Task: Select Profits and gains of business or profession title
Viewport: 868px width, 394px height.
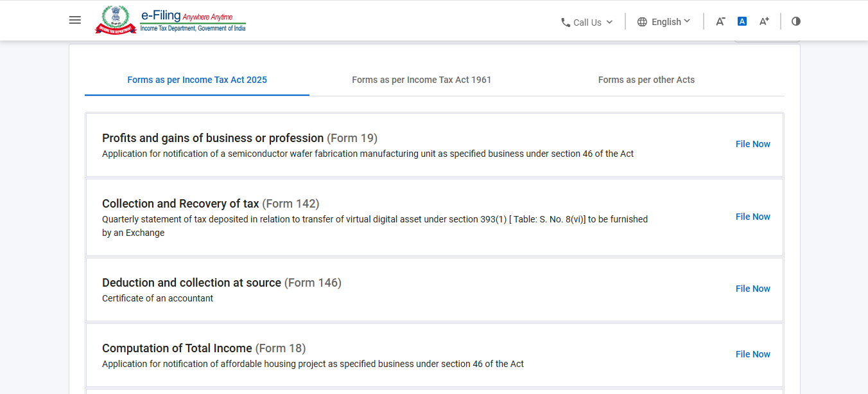Action: (213, 138)
